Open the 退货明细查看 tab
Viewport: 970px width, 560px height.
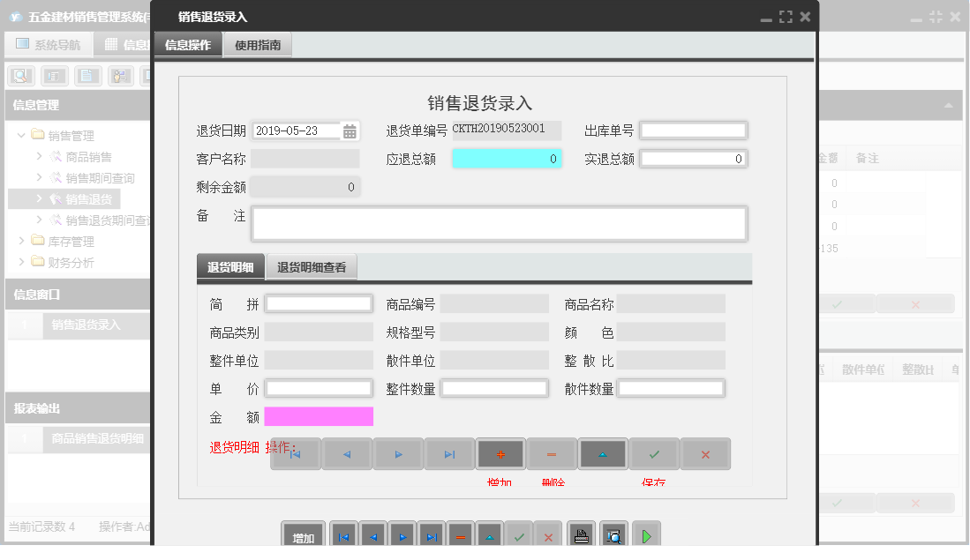(x=311, y=265)
